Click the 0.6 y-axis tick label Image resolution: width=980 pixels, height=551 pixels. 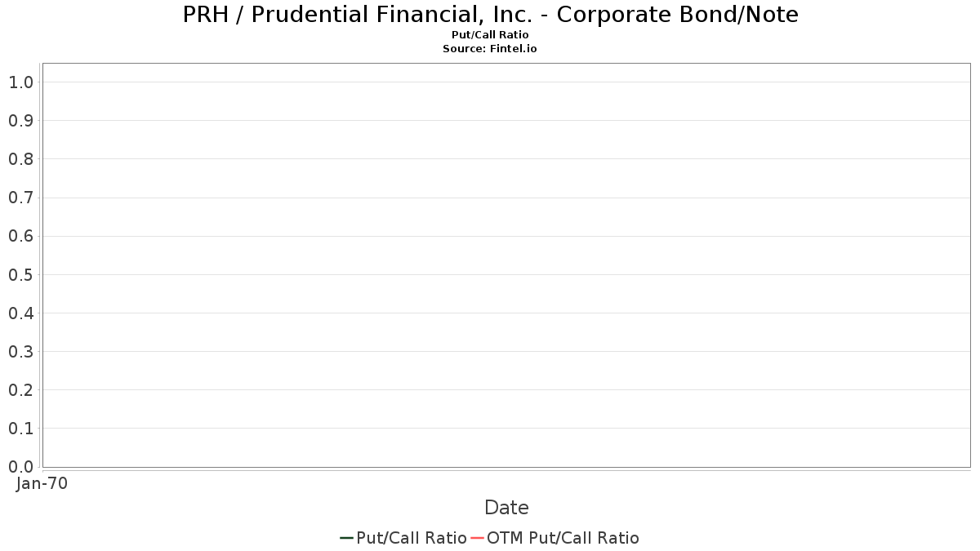click(20, 236)
